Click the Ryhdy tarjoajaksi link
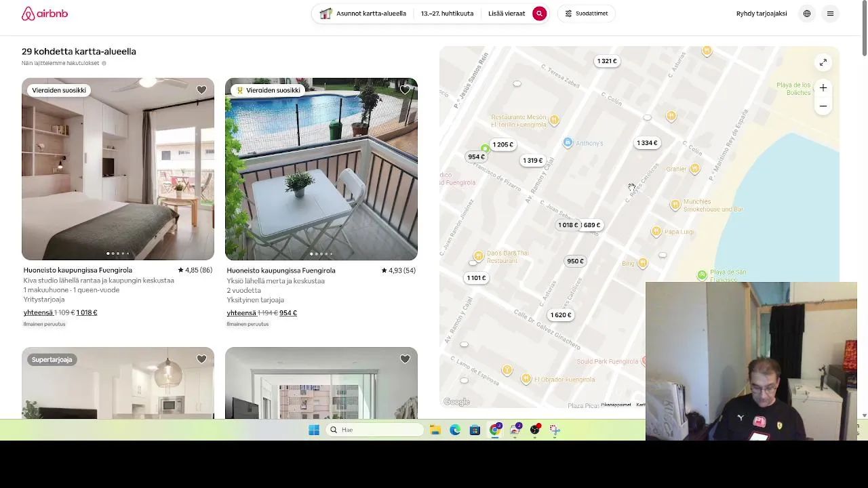This screenshot has height=488, width=868. 762,14
